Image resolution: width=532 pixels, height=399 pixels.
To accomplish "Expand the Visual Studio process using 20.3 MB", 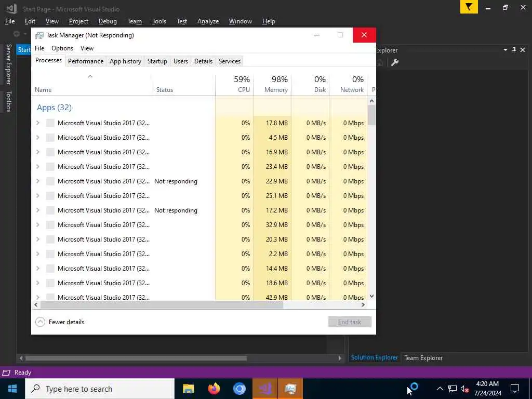I will click(38, 239).
